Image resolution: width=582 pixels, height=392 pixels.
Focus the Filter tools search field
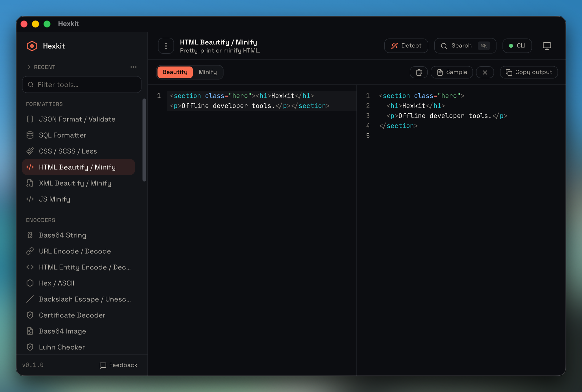82,85
